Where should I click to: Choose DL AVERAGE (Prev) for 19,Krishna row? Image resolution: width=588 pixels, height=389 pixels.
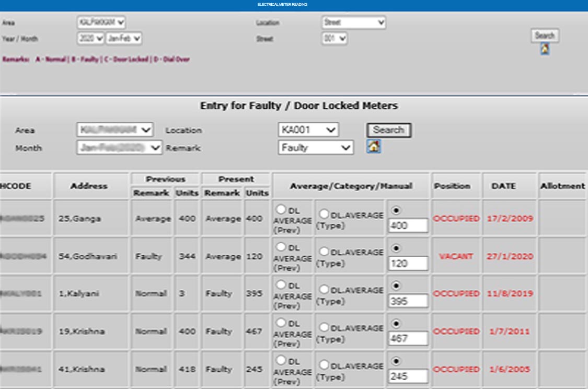coord(281,323)
